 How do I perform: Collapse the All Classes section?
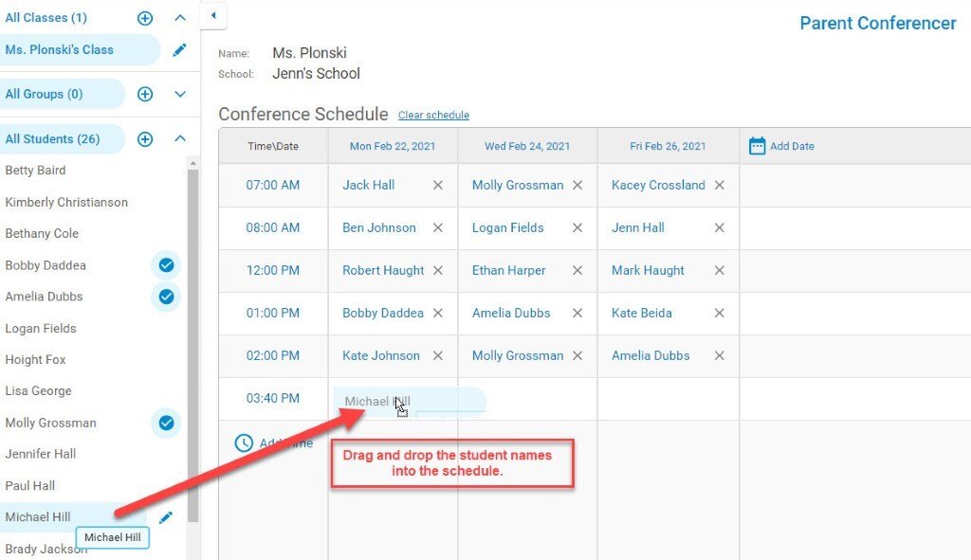180,18
